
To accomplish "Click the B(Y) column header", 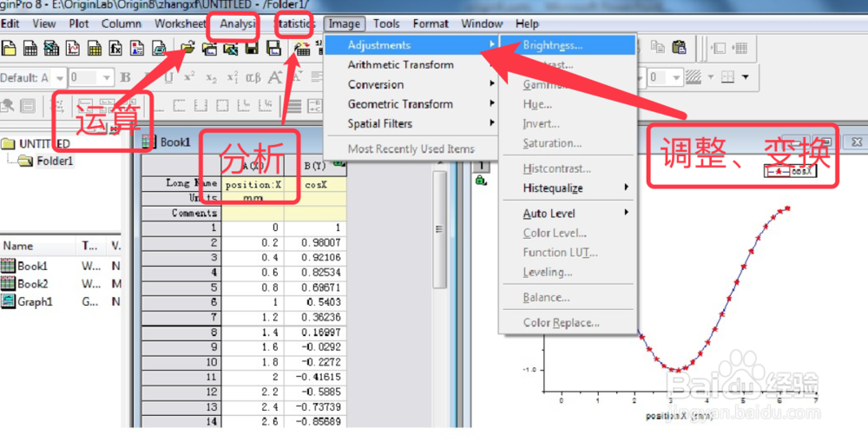I will click(316, 166).
